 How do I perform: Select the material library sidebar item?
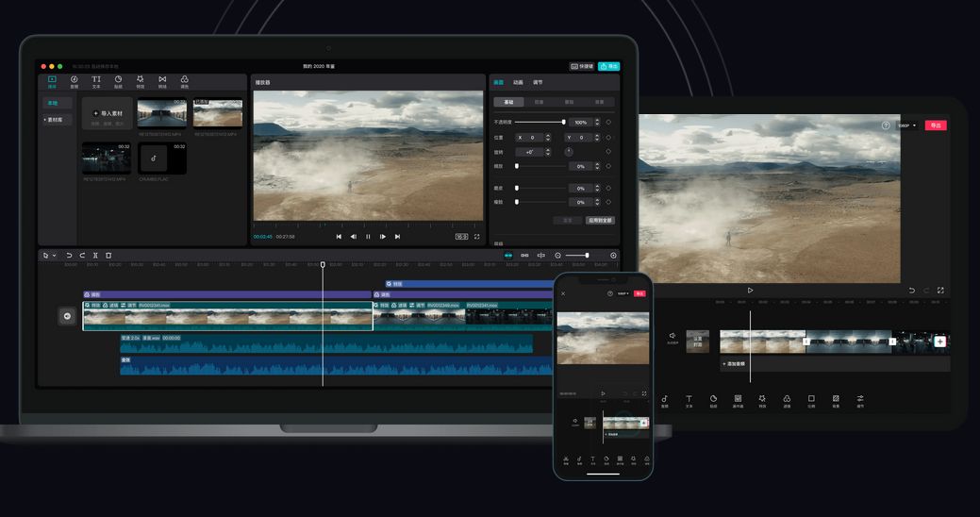coord(57,120)
